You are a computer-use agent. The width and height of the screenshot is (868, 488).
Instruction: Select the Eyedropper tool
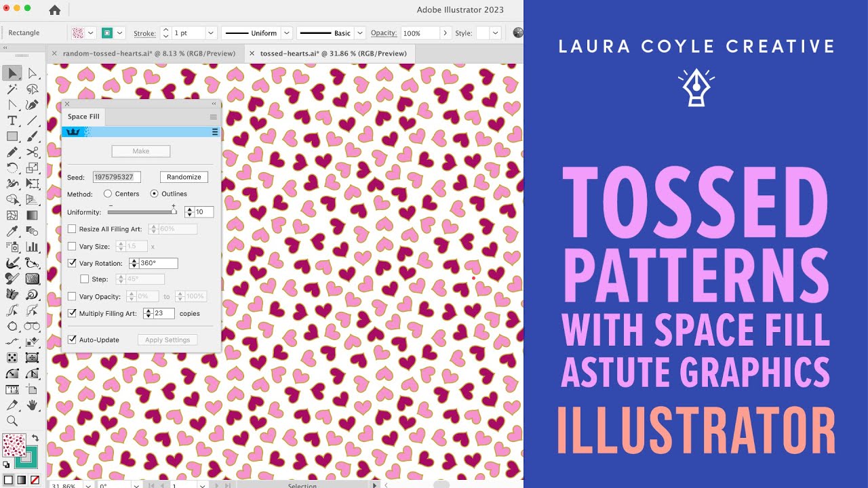point(12,231)
